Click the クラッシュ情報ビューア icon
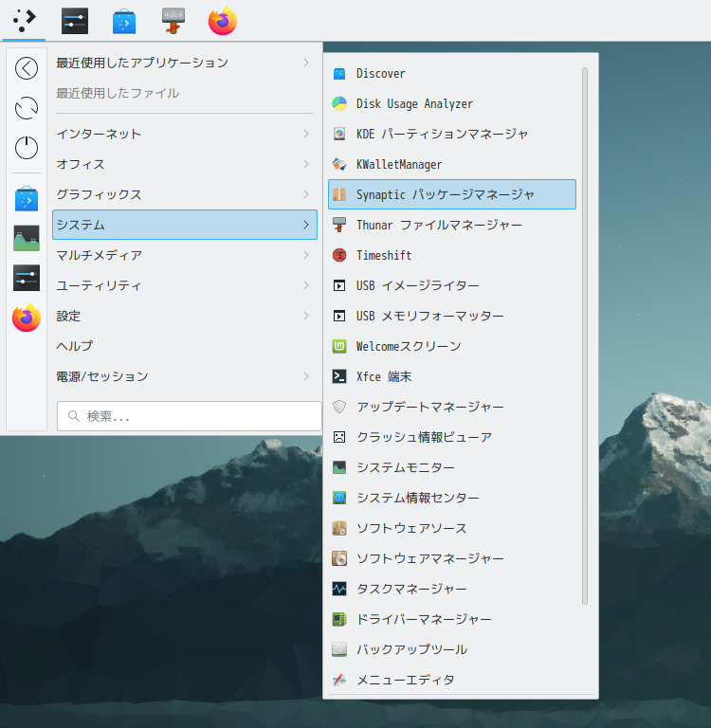The height and width of the screenshot is (728, 711). 339,437
